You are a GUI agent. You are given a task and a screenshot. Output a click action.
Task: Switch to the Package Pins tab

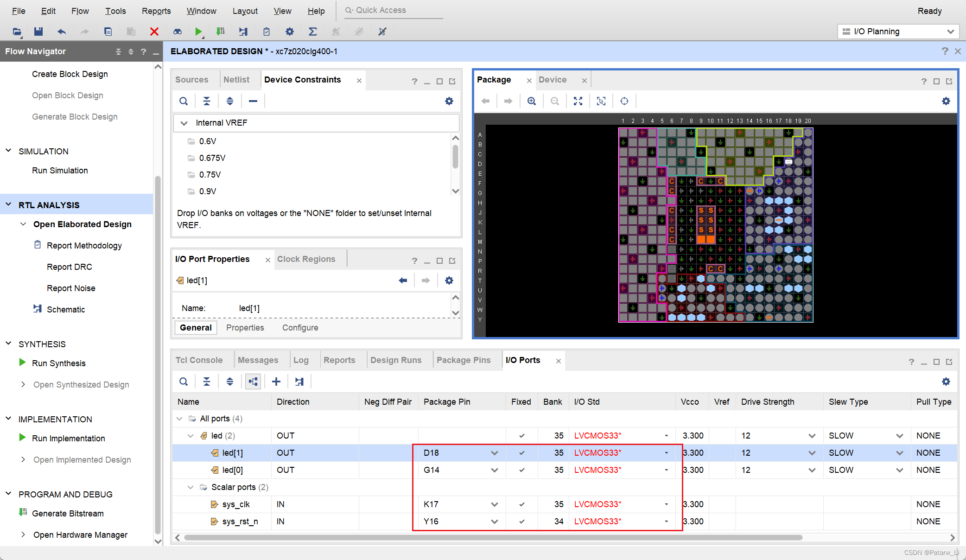point(463,360)
